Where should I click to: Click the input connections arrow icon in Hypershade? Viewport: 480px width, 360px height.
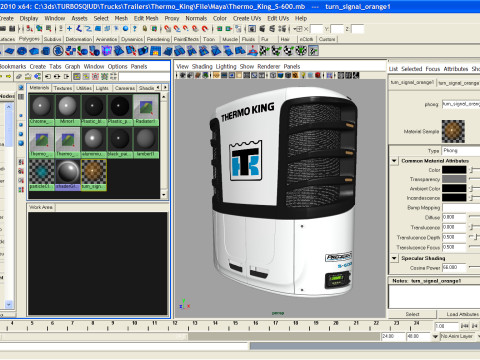(x=48, y=77)
